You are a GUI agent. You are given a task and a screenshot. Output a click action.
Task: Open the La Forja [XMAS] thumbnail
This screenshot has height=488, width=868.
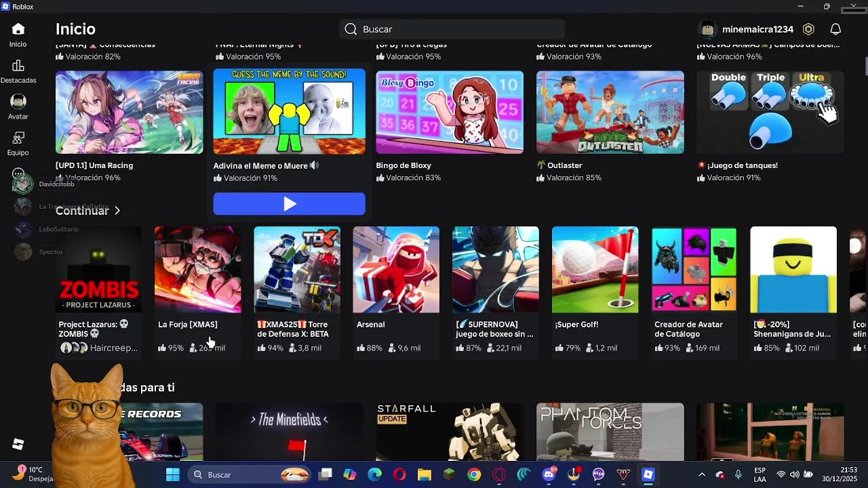click(x=197, y=270)
